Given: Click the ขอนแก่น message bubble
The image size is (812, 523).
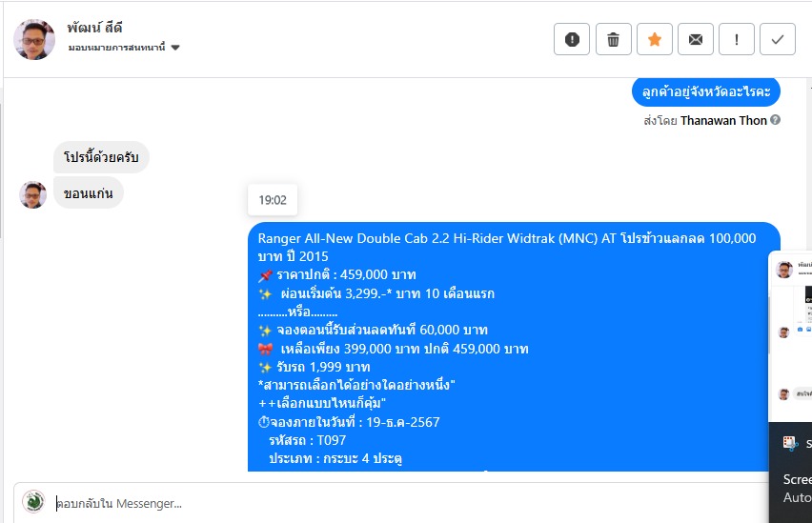Looking at the screenshot, I should [x=89, y=192].
